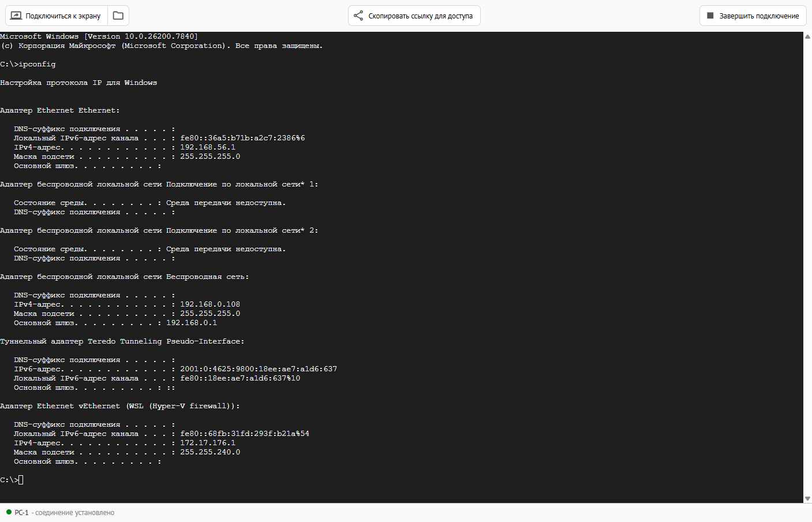Click the black stop square icon

(x=710, y=16)
